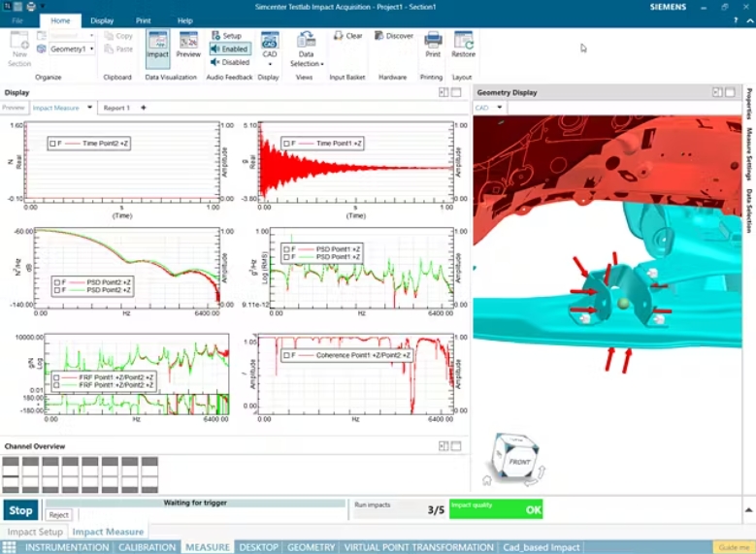
Task: Click the Impact data visualization icon
Action: [x=157, y=45]
